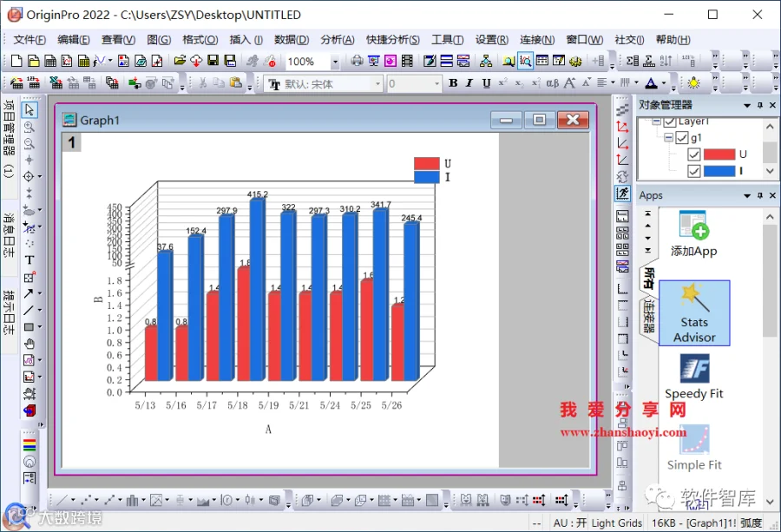Click the Light Grids status bar entry

tap(617, 523)
